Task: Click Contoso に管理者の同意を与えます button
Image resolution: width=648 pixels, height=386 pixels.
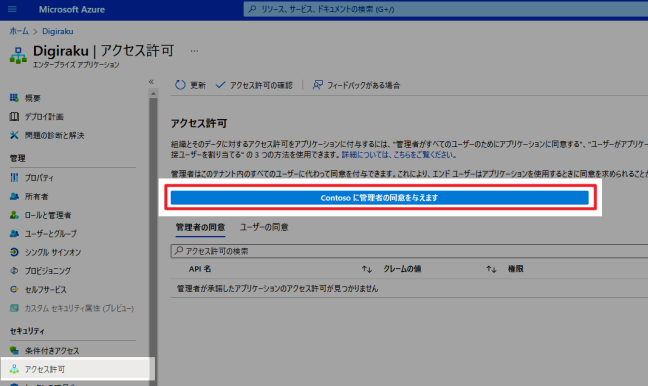Action: pyautogui.click(x=379, y=198)
